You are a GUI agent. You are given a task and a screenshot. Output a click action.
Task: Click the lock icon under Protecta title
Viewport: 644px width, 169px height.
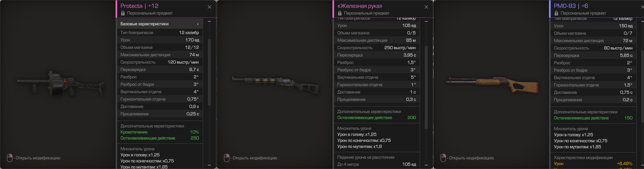point(123,13)
